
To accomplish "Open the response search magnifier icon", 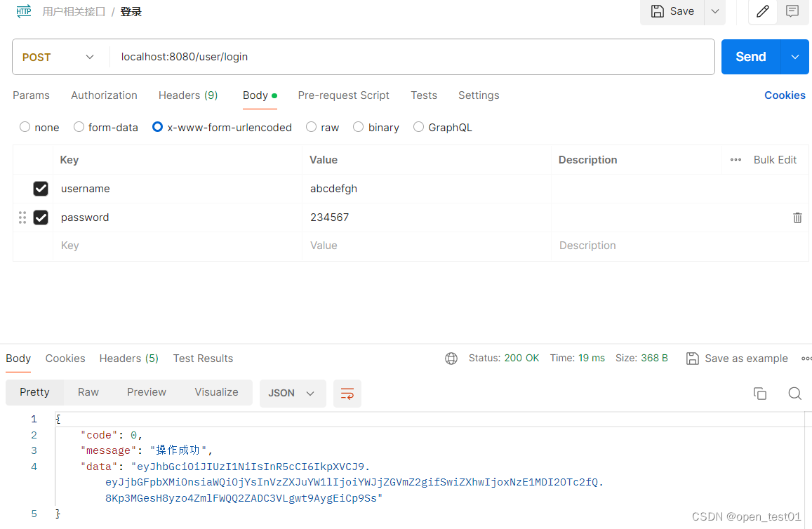I will click(x=795, y=394).
